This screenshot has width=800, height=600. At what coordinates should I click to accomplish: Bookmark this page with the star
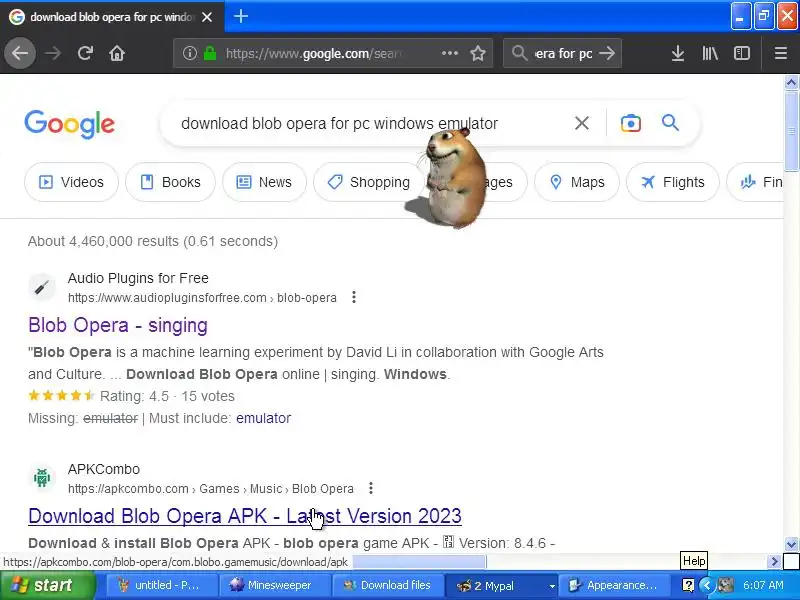coord(478,53)
